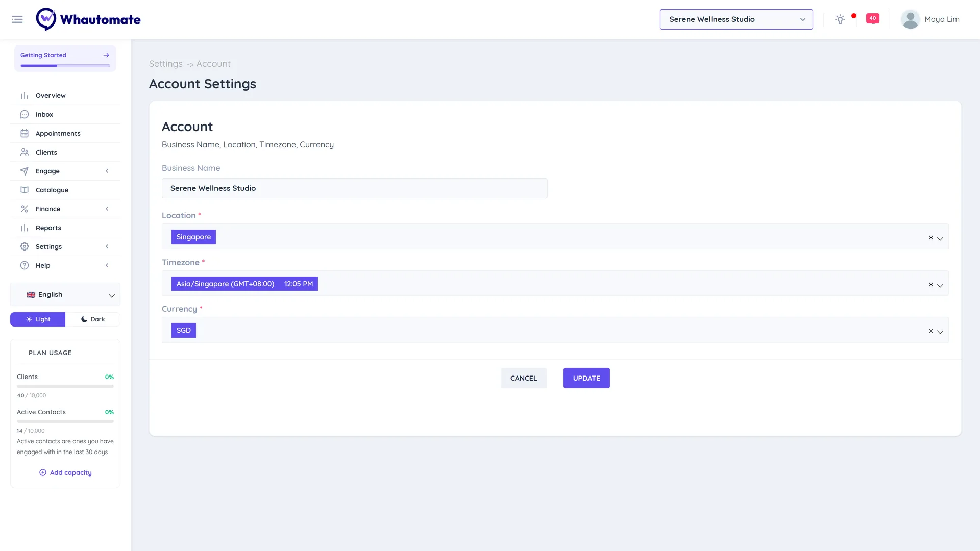Open Reports in the sidebar
The width and height of the screenshot is (980, 551).
tap(65, 228)
